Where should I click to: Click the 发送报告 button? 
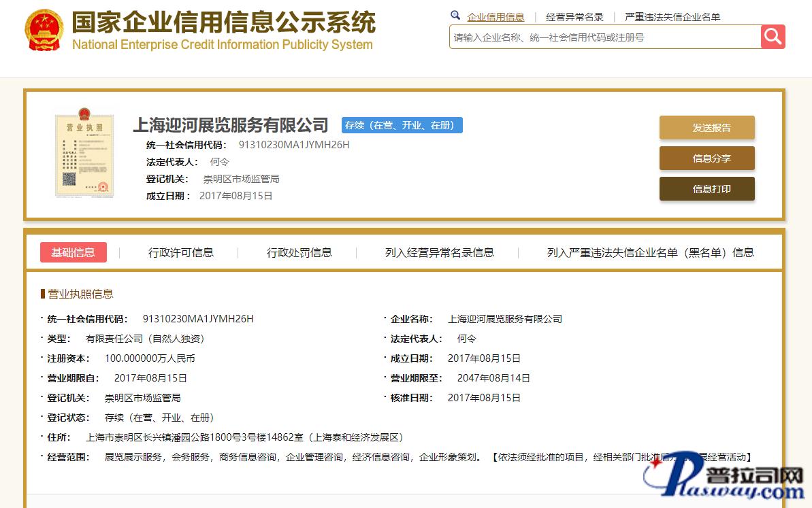click(707, 128)
